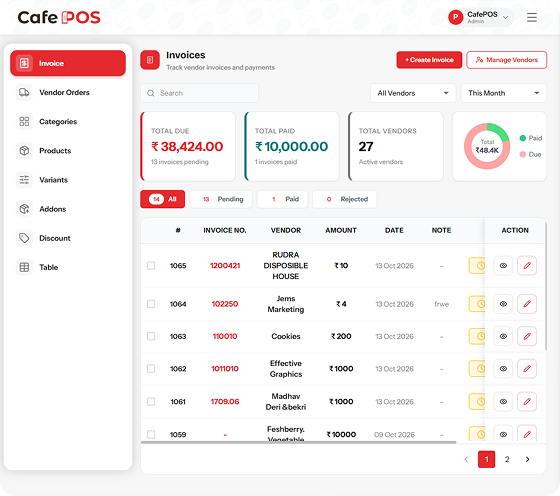Edit invoice 1011010 with pencil icon

(527, 369)
